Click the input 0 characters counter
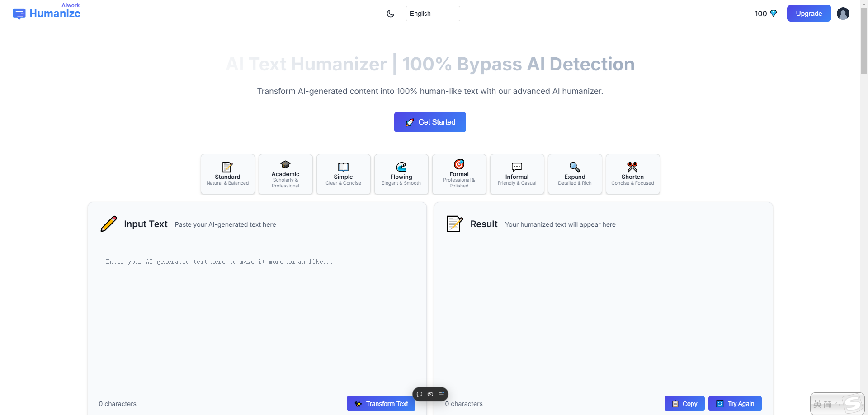The height and width of the screenshot is (415, 868). coord(118,404)
